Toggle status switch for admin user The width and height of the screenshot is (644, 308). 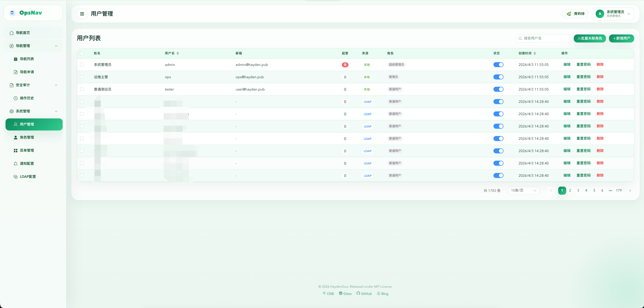click(x=498, y=65)
